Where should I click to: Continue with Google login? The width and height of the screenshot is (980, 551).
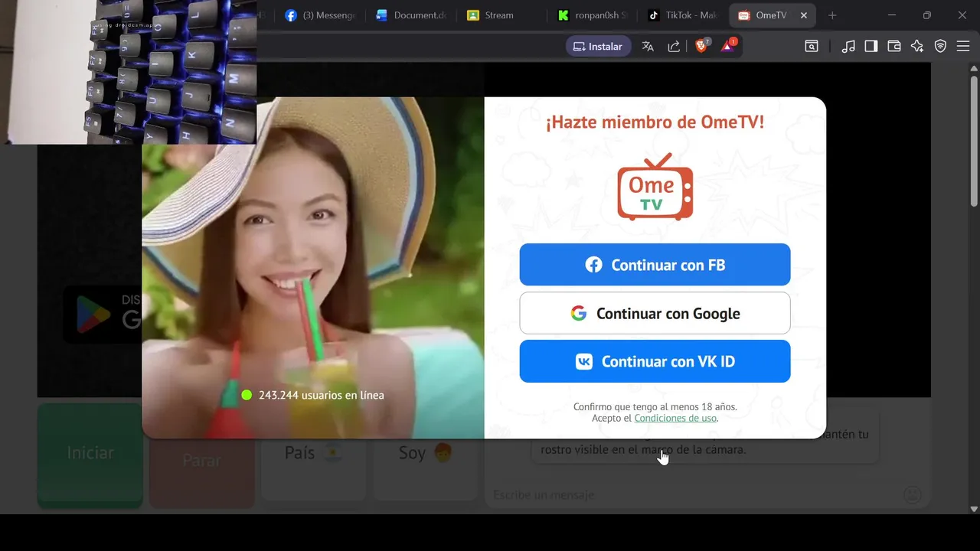tap(655, 313)
